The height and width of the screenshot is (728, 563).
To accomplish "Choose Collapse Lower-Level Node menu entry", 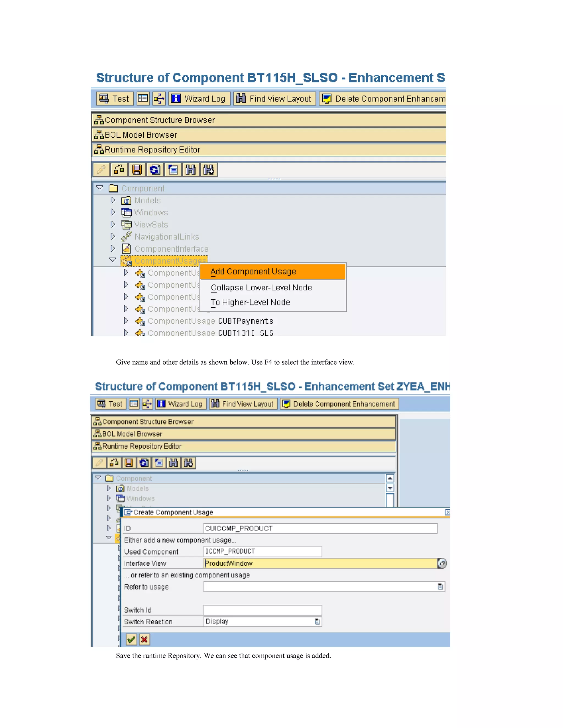I will click(x=261, y=288).
